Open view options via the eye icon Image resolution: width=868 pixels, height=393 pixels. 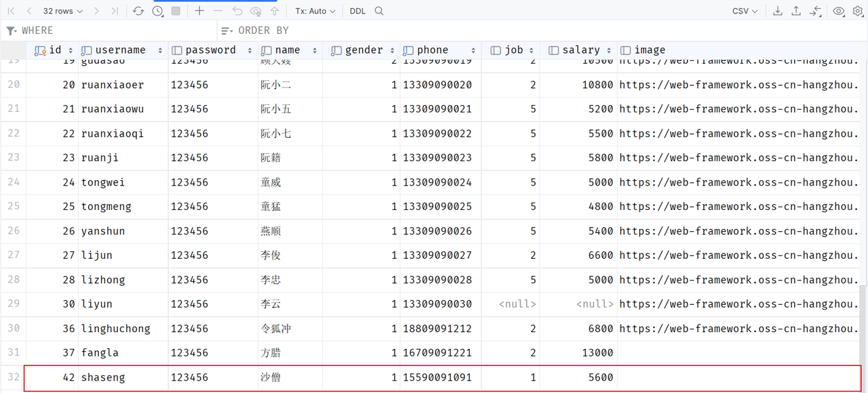click(x=838, y=11)
